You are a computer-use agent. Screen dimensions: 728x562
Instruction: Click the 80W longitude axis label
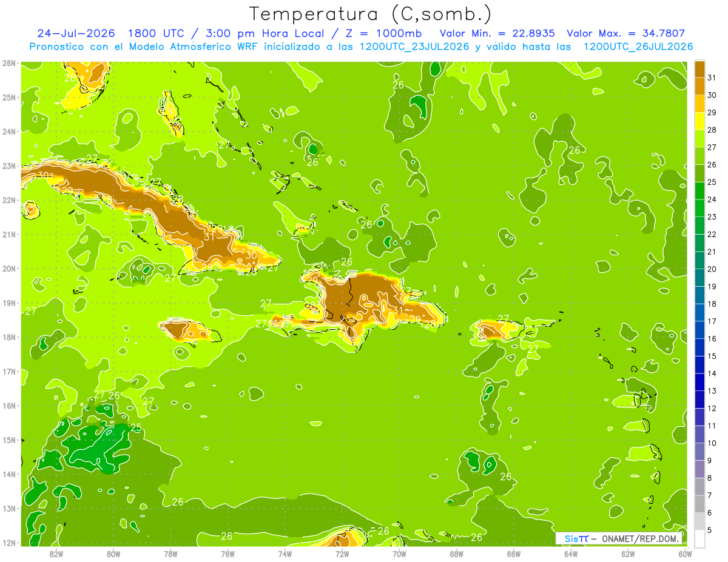(x=113, y=554)
